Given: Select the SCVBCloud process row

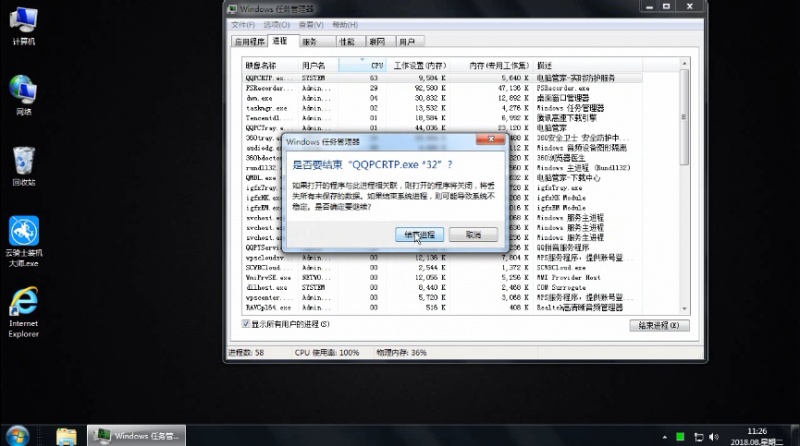Looking at the screenshot, I should click(x=442, y=267).
